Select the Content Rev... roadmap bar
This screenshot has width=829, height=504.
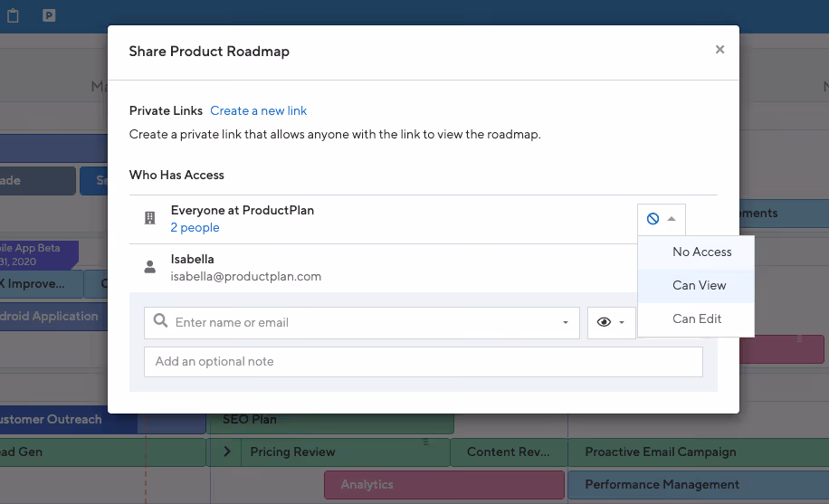(x=509, y=452)
